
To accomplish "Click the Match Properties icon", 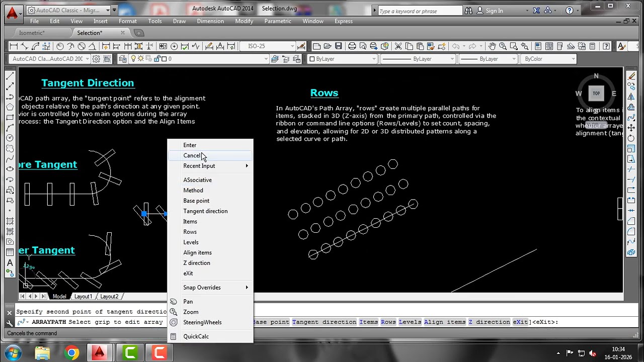I will tap(431, 46).
